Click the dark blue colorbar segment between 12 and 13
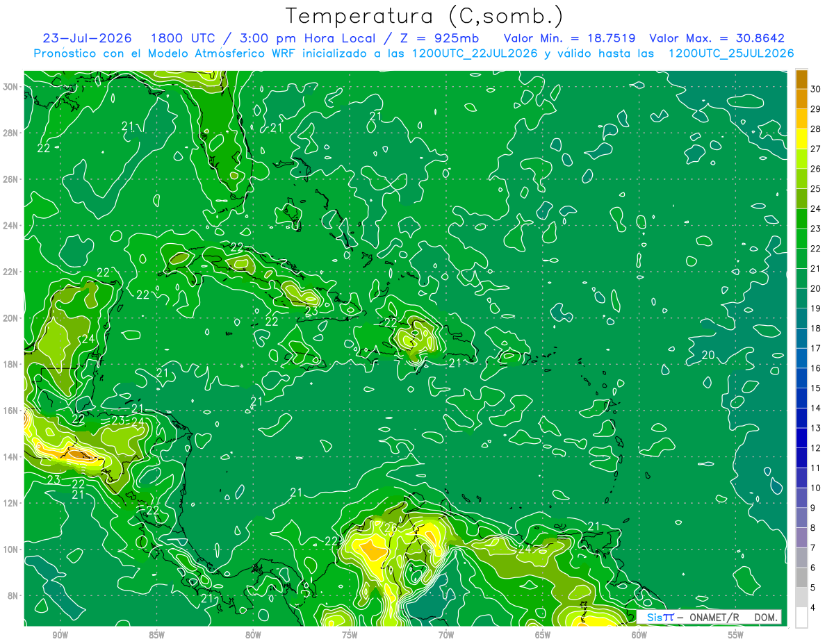The height and width of the screenshot is (644, 834). coord(801,438)
